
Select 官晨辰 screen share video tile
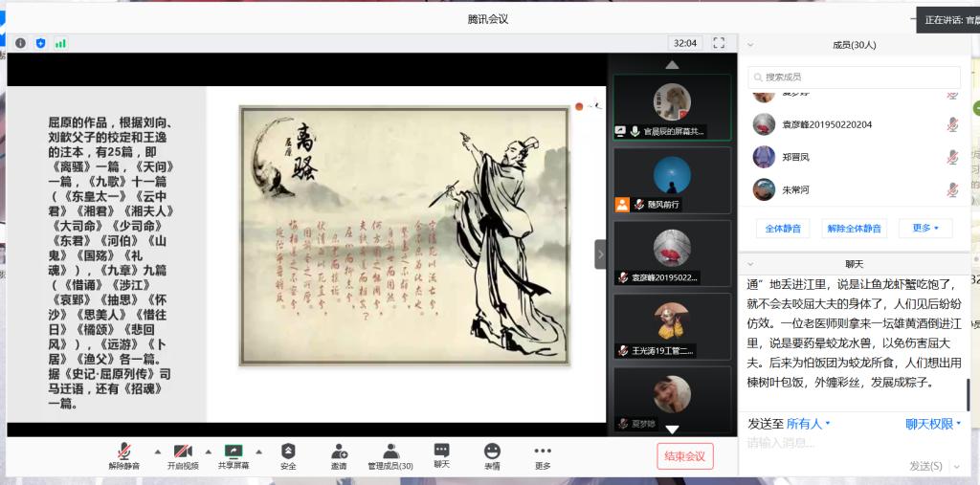click(x=672, y=107)
